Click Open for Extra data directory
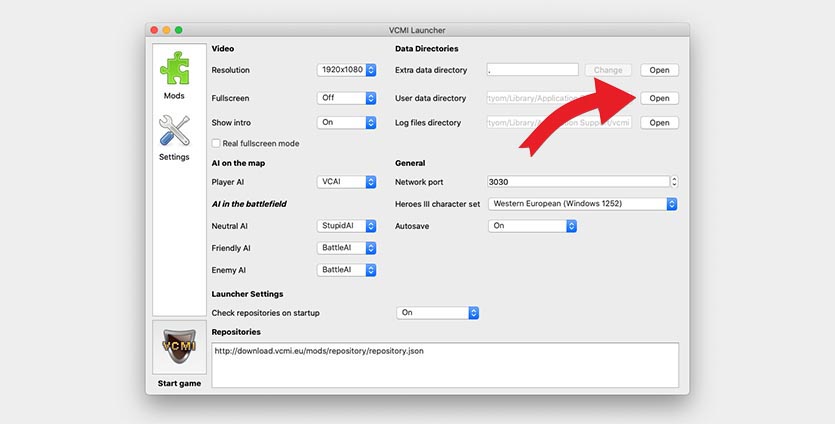 click(x=659, y=70)
